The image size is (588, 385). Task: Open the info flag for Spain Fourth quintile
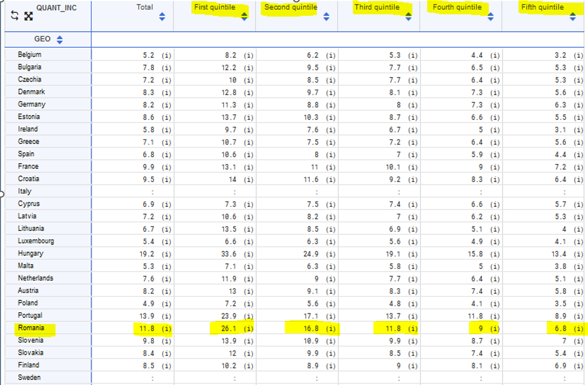tap(495, 155)
